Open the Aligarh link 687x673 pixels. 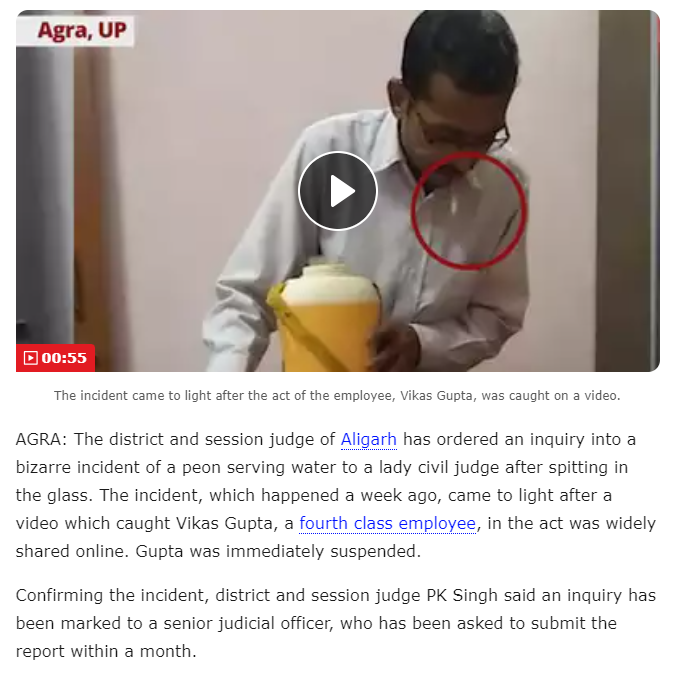368,439
